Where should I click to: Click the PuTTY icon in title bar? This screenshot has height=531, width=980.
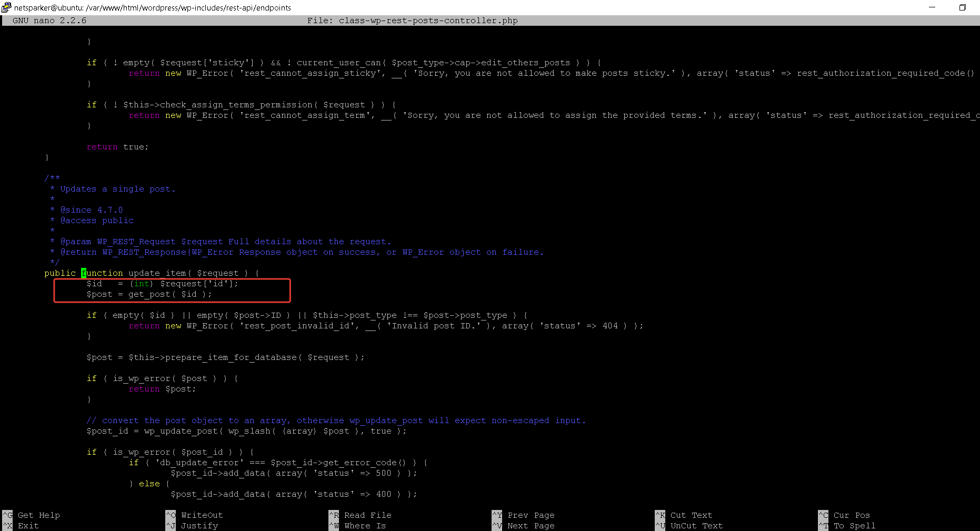[6, 7]
